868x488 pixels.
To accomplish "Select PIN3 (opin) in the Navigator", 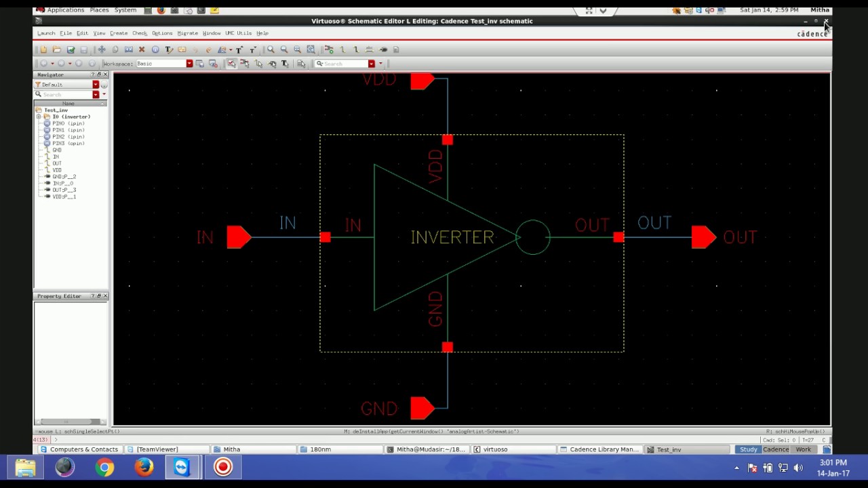I will tap(68, 144).
